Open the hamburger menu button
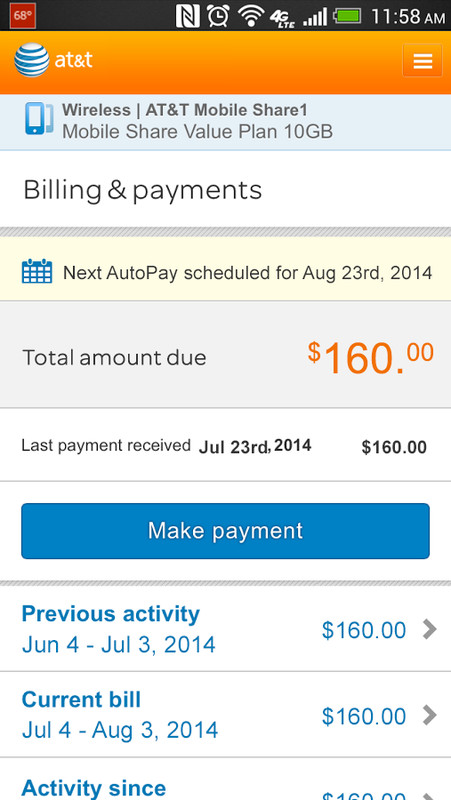 422,60
